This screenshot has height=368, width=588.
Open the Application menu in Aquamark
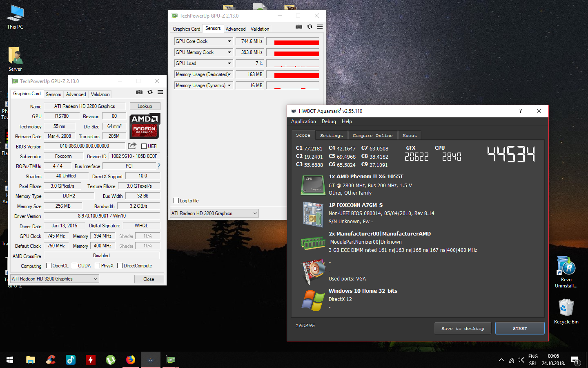tap(303, 121)
